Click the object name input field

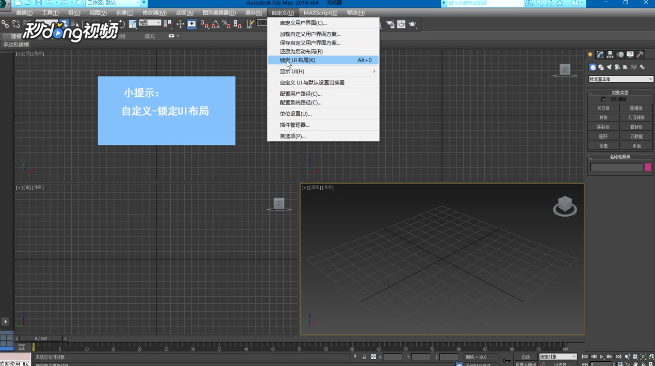click(x=616, y=167)
